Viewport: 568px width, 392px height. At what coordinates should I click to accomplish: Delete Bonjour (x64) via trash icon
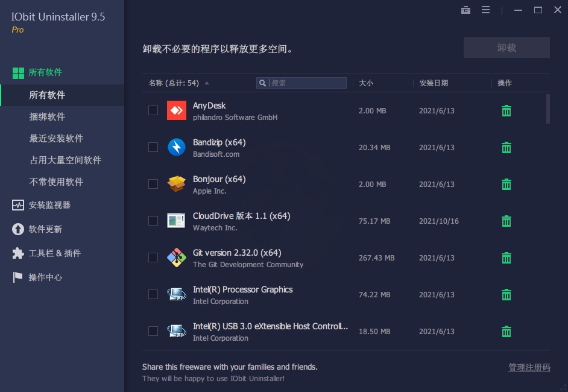[506, 185]
